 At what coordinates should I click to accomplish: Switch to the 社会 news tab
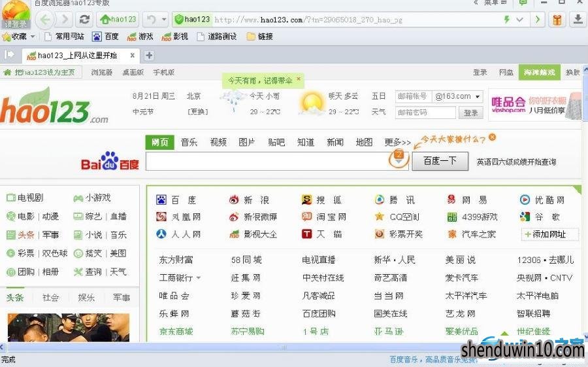tap(50, 298)
